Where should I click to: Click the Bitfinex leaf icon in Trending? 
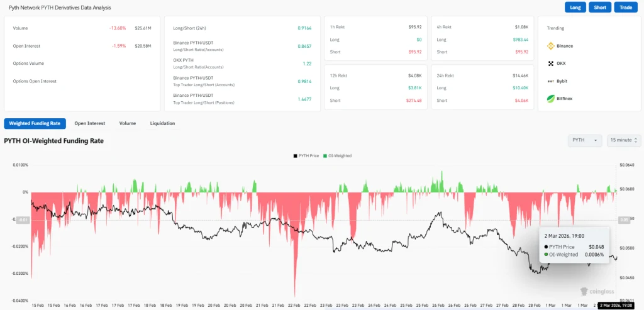tap(551, 99)
